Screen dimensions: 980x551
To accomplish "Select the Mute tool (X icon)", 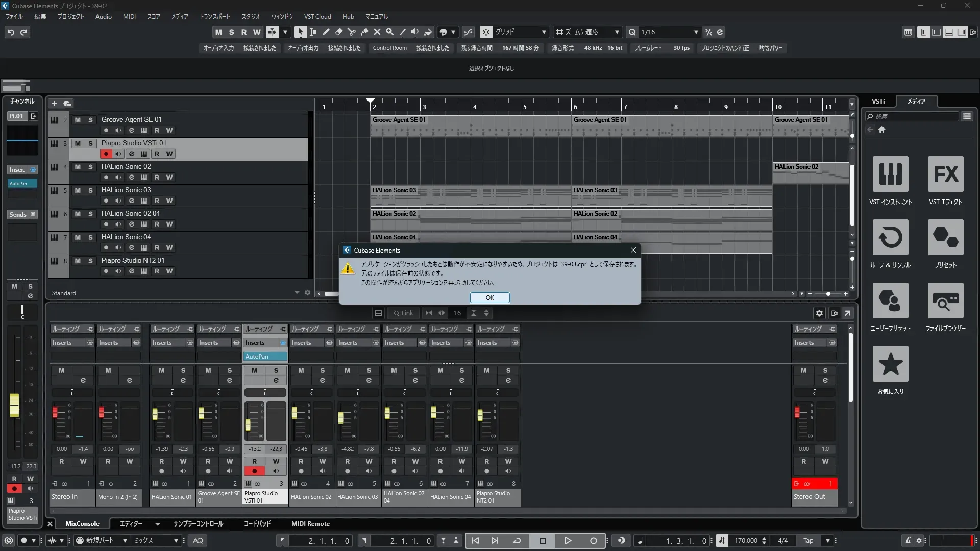I will click(377, 32).
